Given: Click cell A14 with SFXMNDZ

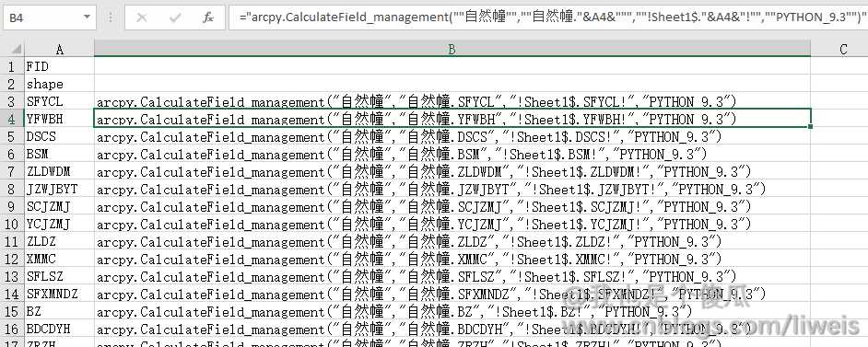Looking at the screenshot, I should [59, 294].
